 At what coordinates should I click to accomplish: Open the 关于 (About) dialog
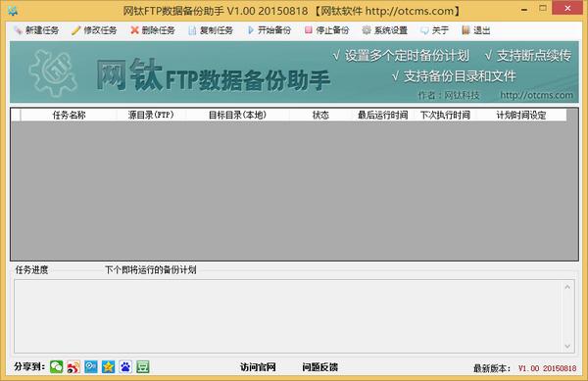[434, 30]
